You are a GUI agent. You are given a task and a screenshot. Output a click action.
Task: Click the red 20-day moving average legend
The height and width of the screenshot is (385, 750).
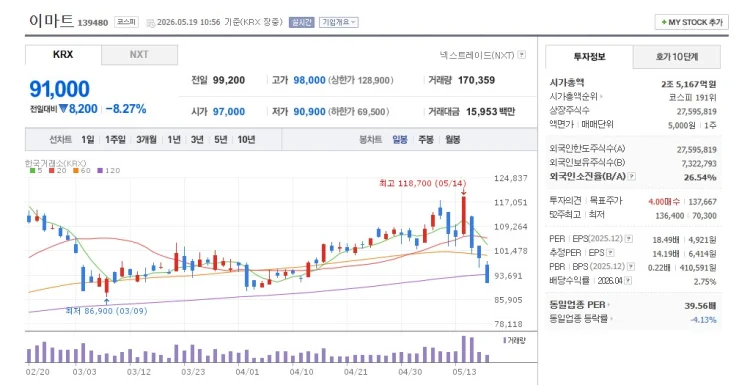[x=57, y=170]
